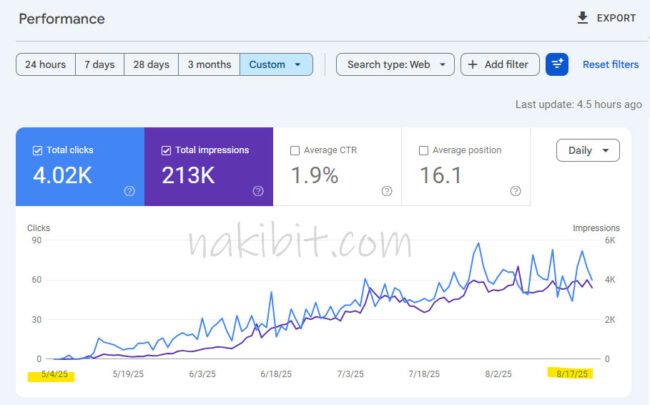Viewport: 650px width, 405px height.
Task: Open help icon on Total impressions card
Action: (x=258, y=191)
